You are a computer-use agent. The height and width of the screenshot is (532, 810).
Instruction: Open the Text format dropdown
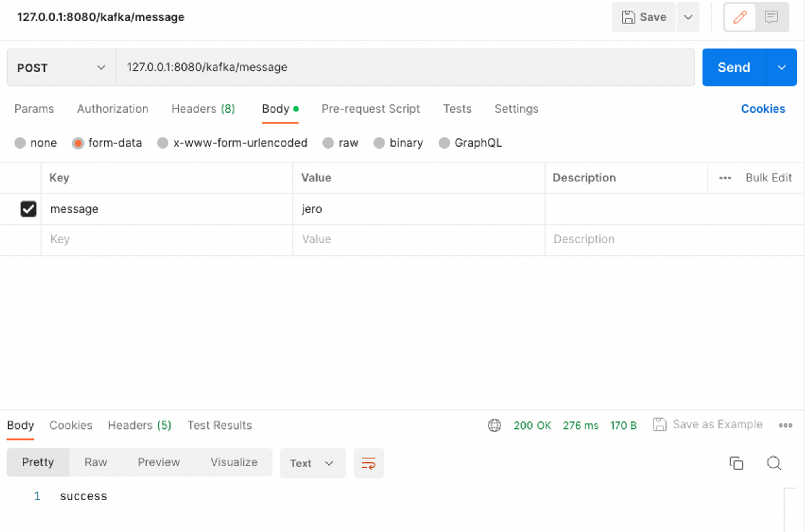pos(312,463)
